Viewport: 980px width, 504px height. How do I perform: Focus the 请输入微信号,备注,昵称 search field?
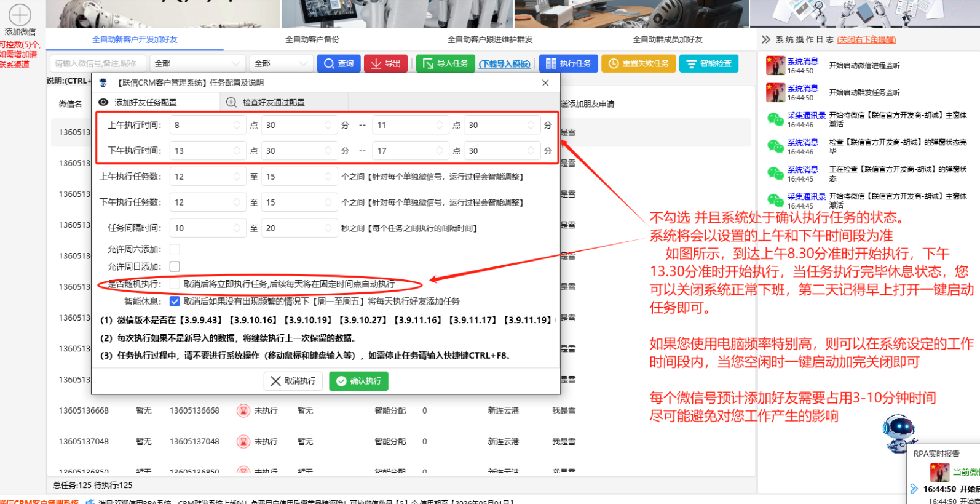(97, 63)
